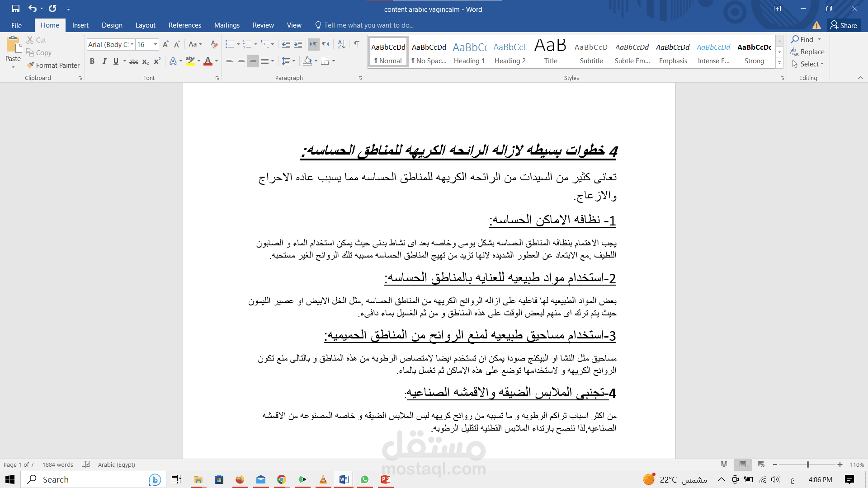Click the Text Effects icon

(173, 61)
